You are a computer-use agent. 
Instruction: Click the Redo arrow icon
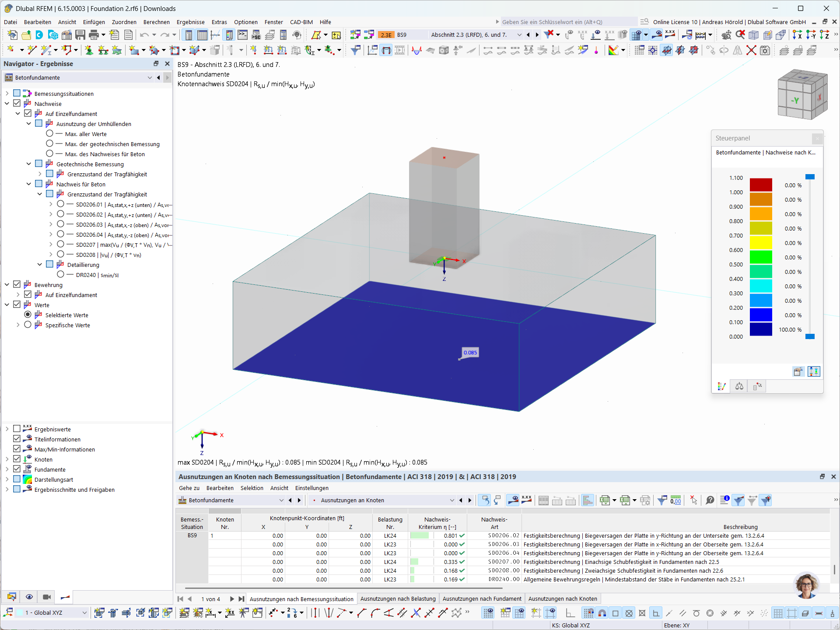coord(164,35)
